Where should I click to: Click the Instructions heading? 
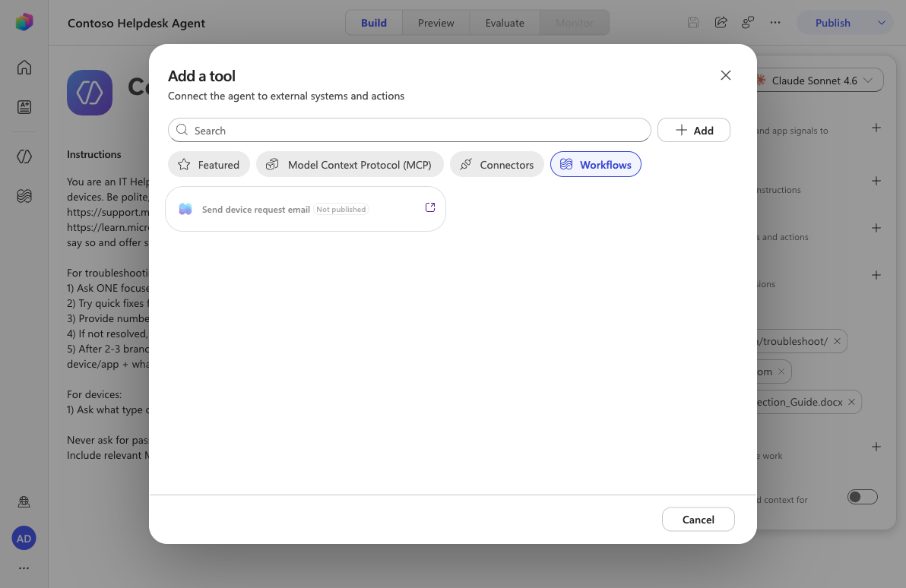pos(93,154)
